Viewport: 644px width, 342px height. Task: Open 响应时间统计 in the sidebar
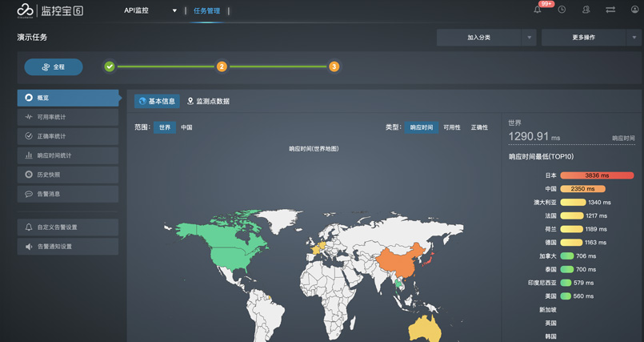coord(68,155)
